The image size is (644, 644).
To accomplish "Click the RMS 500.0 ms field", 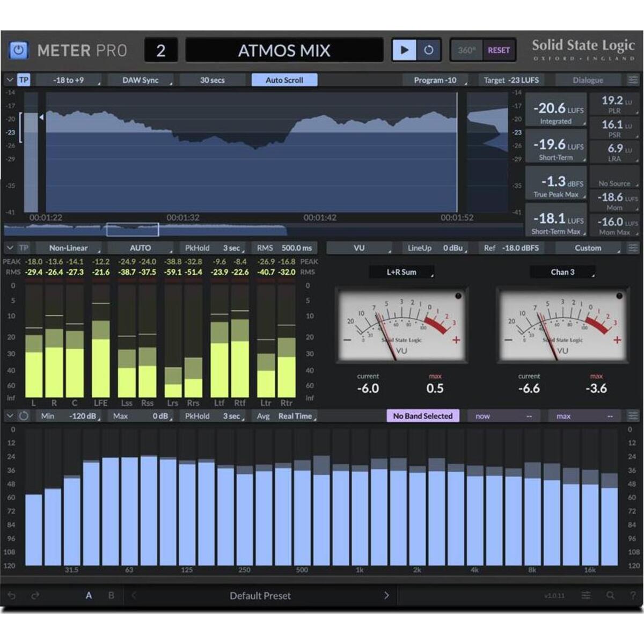I will (284, 248).
